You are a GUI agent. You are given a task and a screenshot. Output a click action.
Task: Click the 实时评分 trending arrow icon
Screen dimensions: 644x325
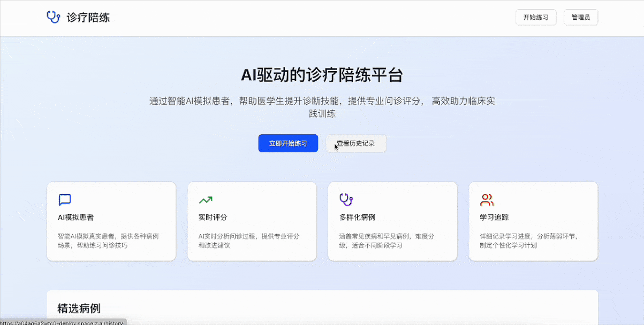[206, 200]
